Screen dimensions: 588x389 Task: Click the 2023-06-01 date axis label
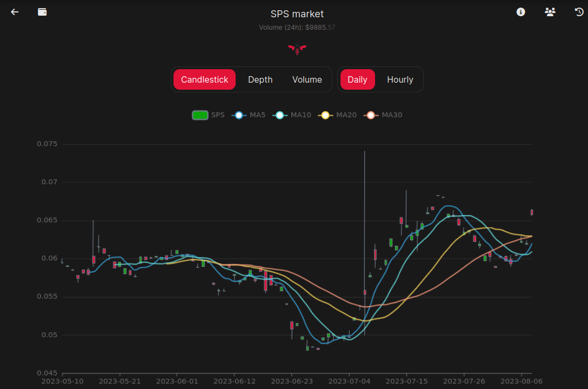click(x=177, y=381)
